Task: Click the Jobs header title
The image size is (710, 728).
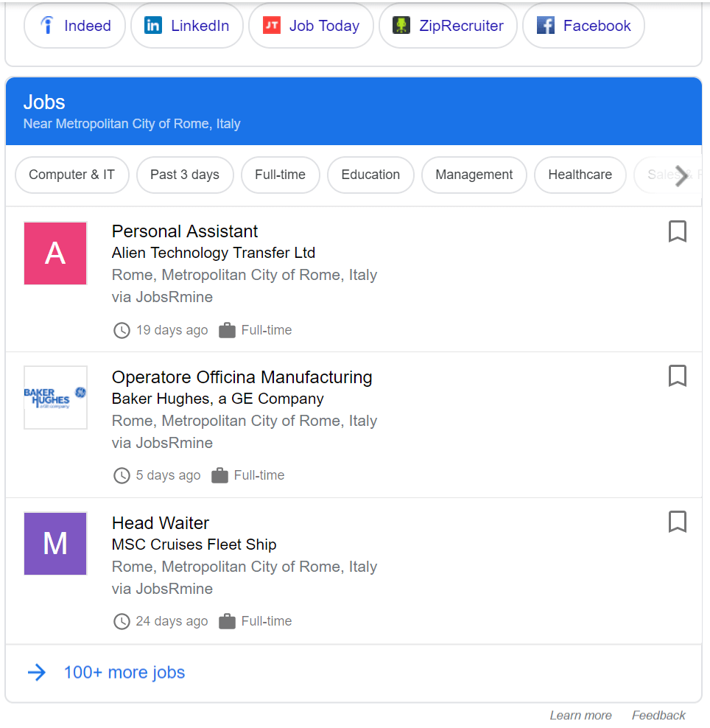Action: pyautogui.click(x=44, y=102)
